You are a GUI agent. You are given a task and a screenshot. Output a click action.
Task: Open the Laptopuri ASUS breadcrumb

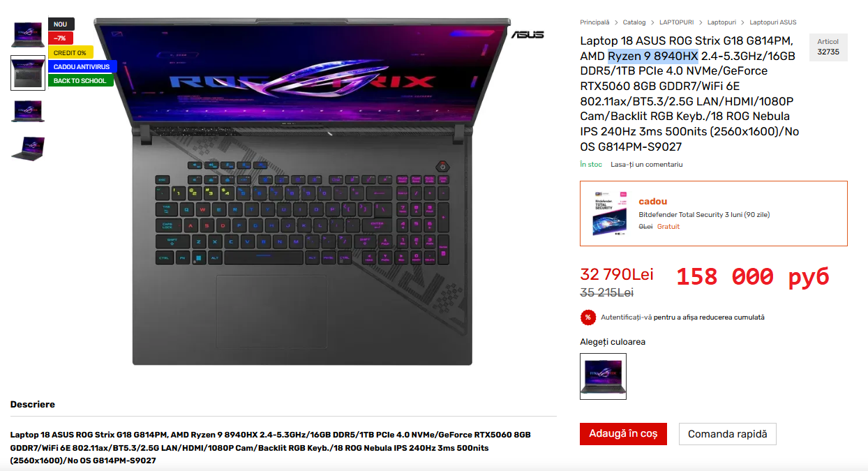point(773,22)
